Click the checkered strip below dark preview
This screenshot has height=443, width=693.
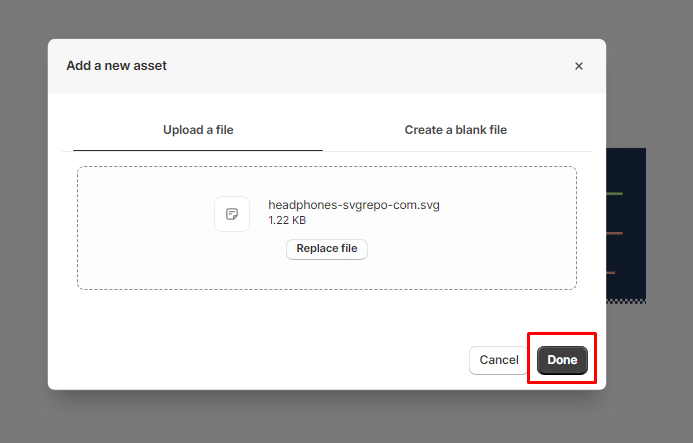[626, 300]
